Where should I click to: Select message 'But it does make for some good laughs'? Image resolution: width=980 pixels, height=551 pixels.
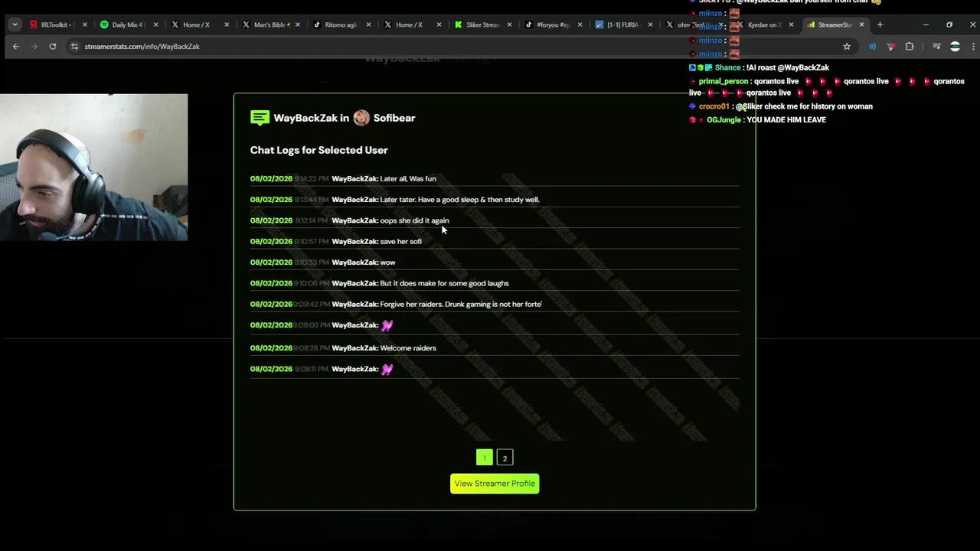(x=444, y=283)
